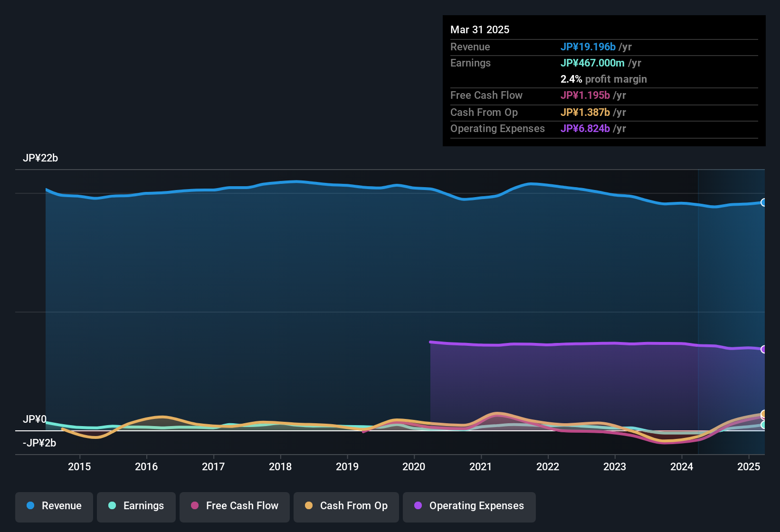Click the blue dot in Revenue legend
780x532 pixels.
pos(30,505)
